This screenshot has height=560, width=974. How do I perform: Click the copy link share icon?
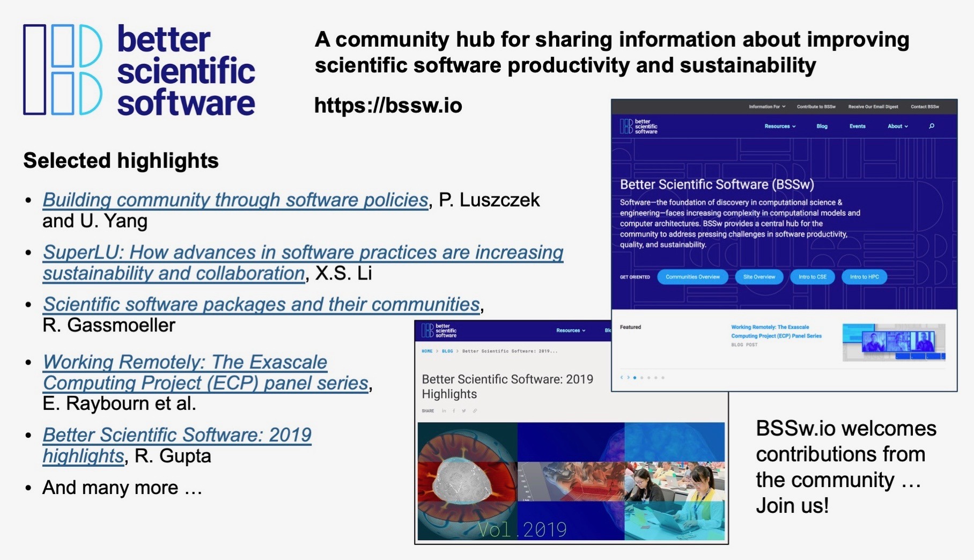pyautogui.click(x=475, y=411)
